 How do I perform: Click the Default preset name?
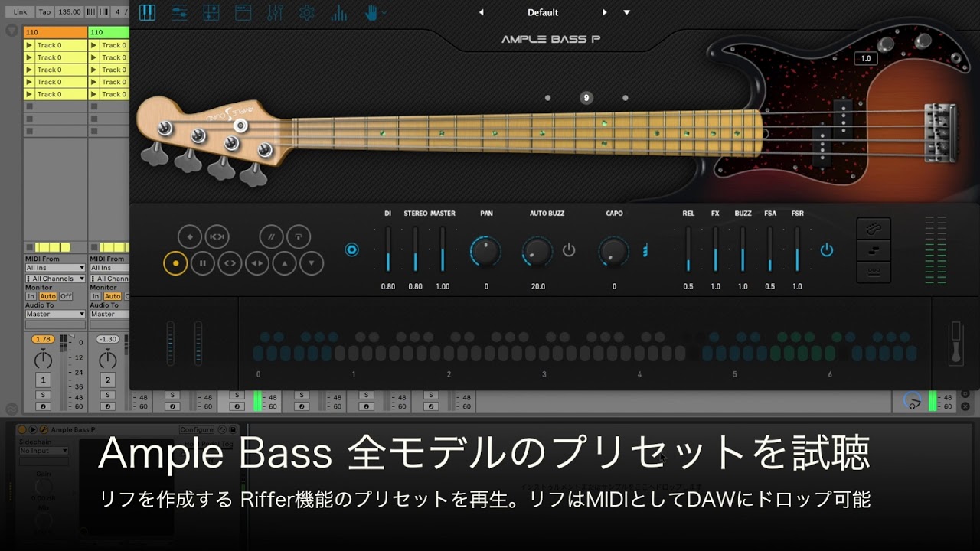point(543,12)
